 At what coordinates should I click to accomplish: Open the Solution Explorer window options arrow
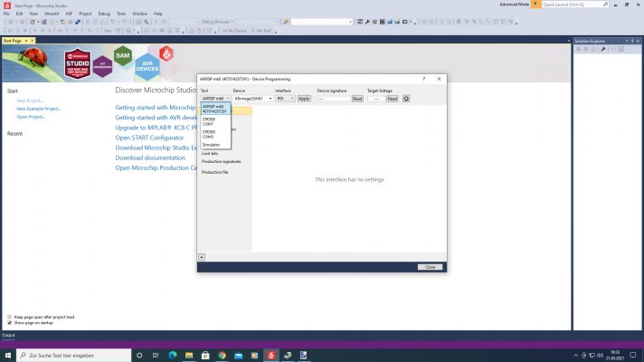point(627,41)
